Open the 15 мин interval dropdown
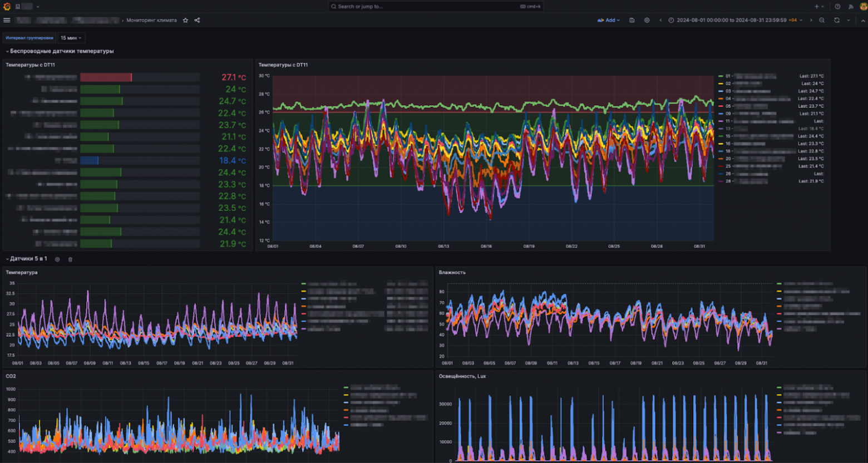Image resolution: width=868 pixels, height=463 pixels. tap(71, 38)
